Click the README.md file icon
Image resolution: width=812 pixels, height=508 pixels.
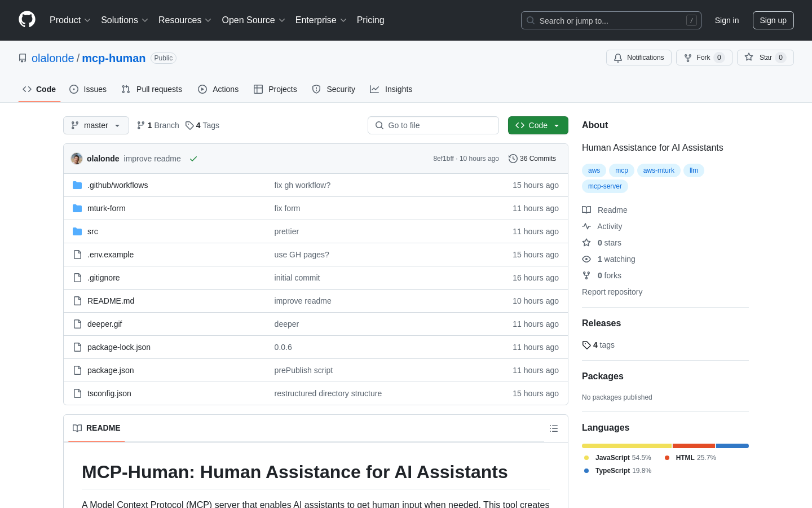click(77, 301)
